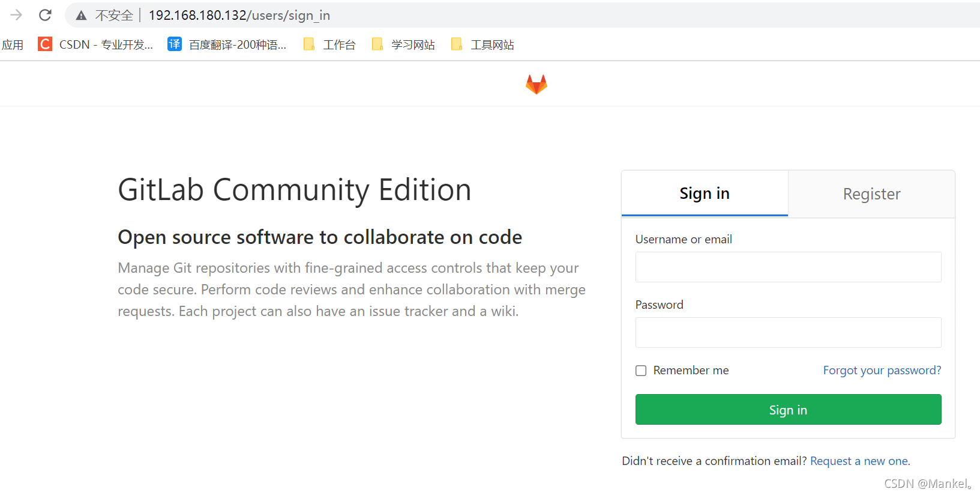Switch to the Register tab
Image resolution: width=980 pixels, height=495 pixels.
coord(871,194)
